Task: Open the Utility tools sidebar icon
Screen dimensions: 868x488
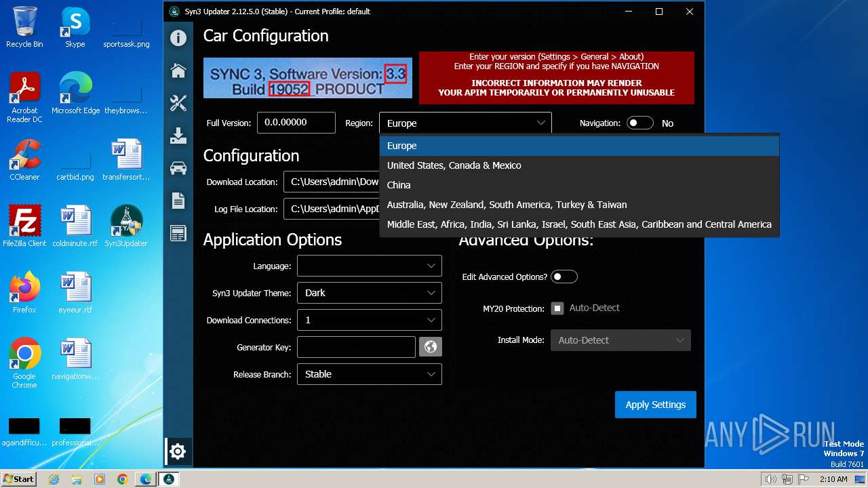Action: (x=178, y=103)
